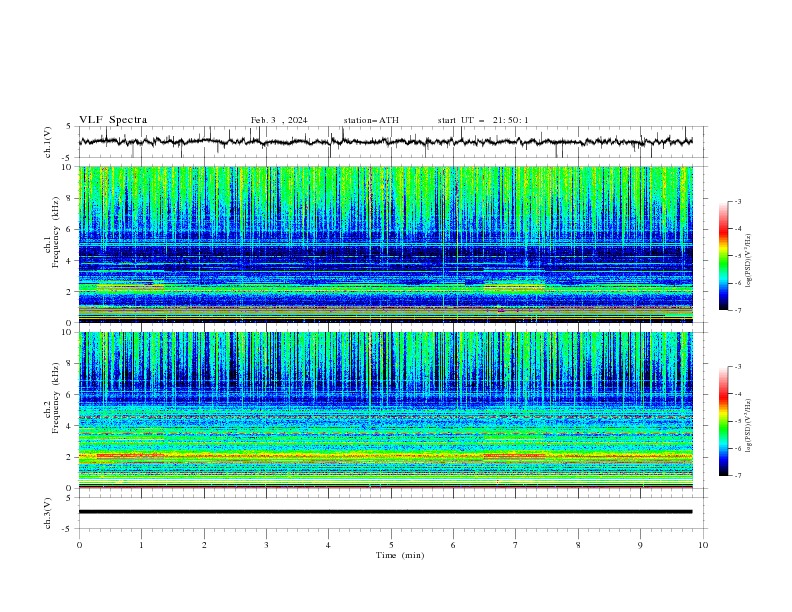Viewport: 792px width, 612px height.
Task: Click the "6" kHz tick on ch.1 axis
Action: click(x=70, y=229)
